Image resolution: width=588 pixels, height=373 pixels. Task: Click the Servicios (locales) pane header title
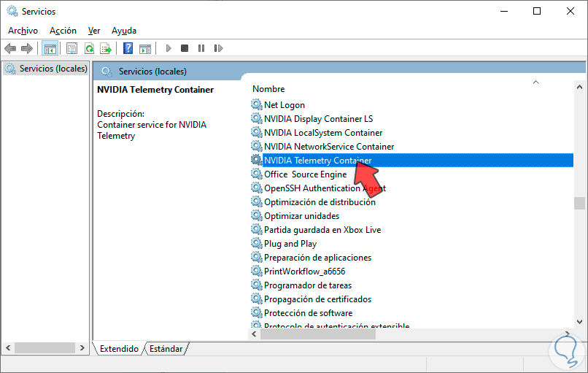tap(152, 72)
